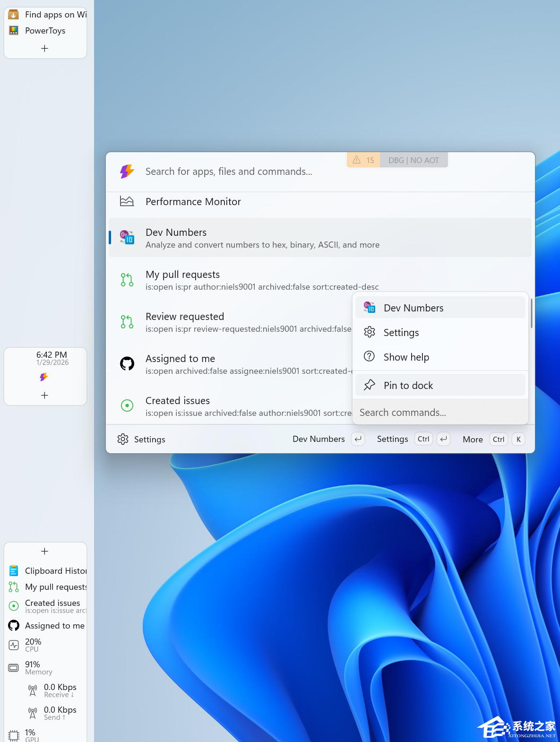Open PowerToys icon in dock
Screen dimensions: 560x742
(14, 31)
